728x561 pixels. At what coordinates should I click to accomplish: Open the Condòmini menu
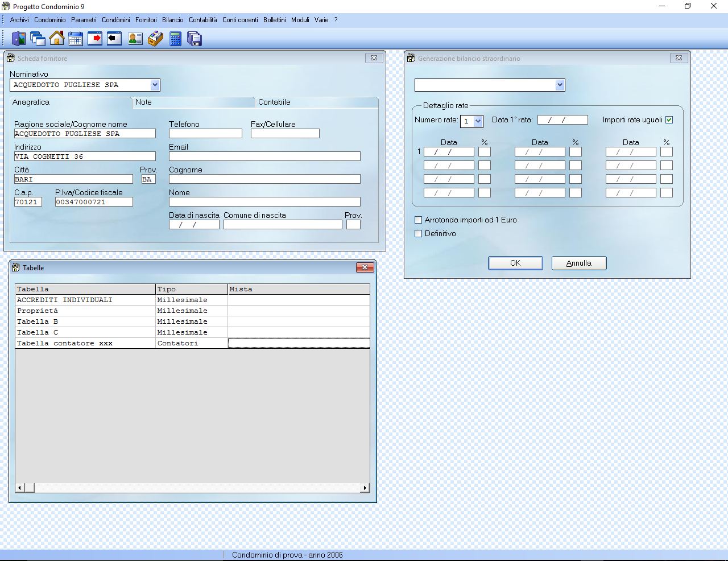[116, 20]
